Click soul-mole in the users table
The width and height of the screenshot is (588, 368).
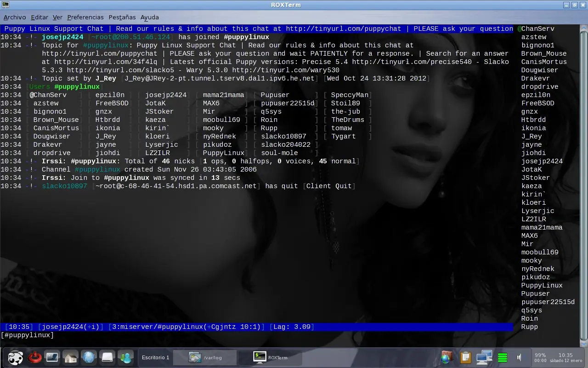pos(279,153)
